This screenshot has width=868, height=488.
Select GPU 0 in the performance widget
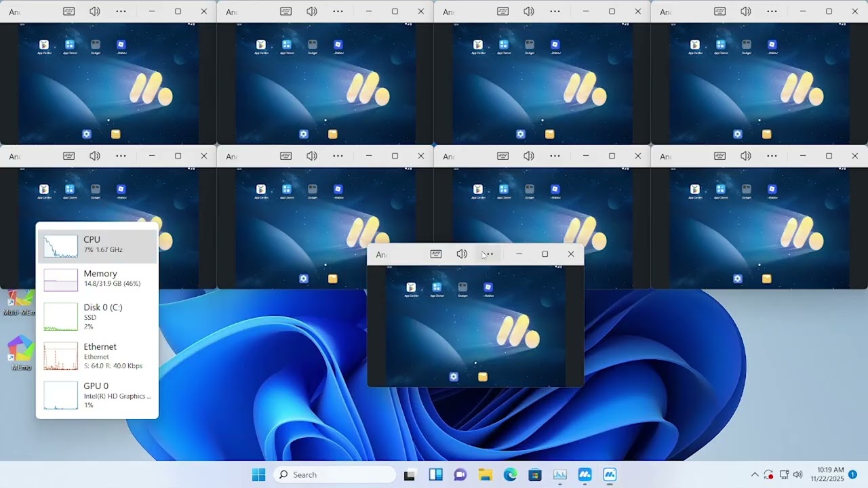tap(97, 395)
